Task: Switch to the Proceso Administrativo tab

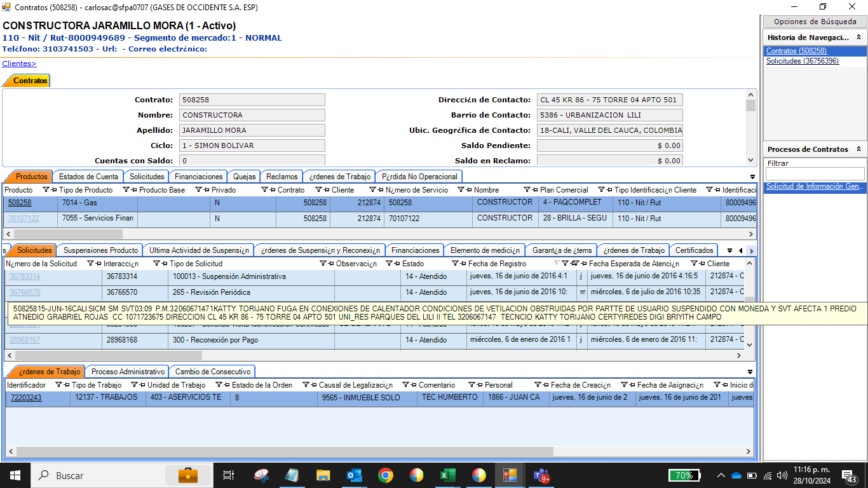Action: [128, 372]
